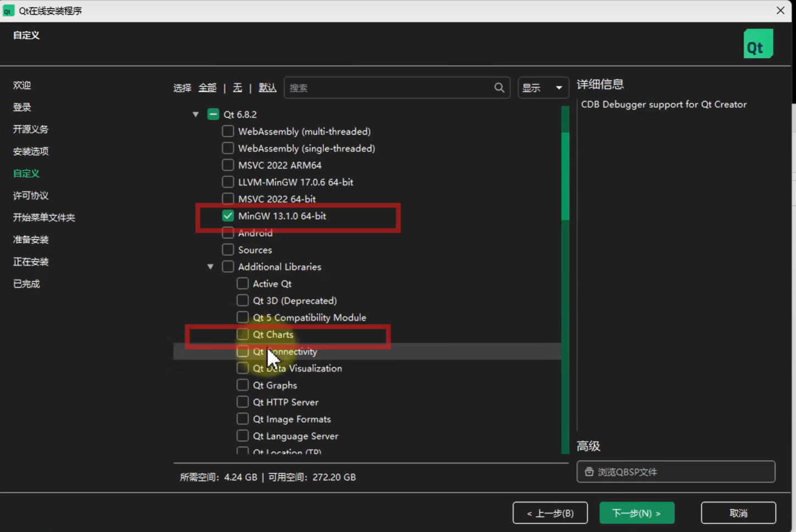Click the 取消 cancel button
This screenshot has height=532, width=796.
click(x=738, y=513)
